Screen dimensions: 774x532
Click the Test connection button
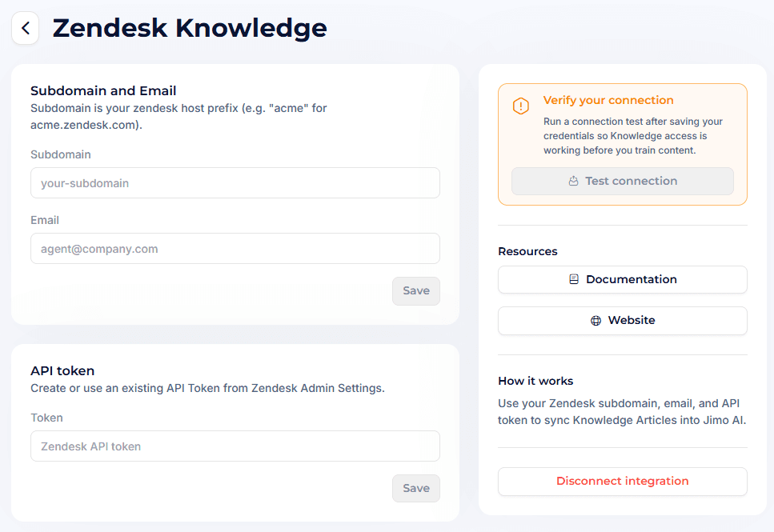(623, 181)
